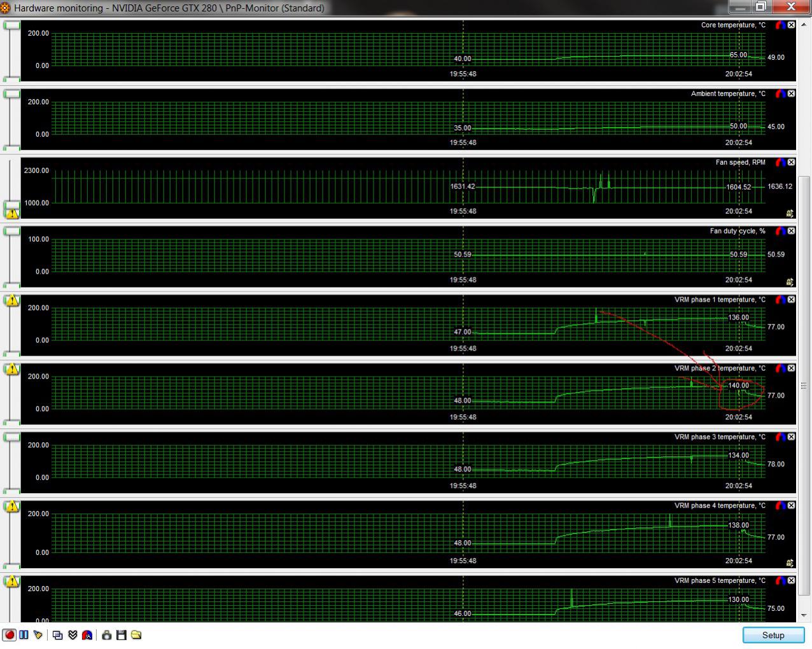Viewport: 812px width, 649px height.
Task: Click lock icon in Fan duty cycle graph
Action: point(790,282)
